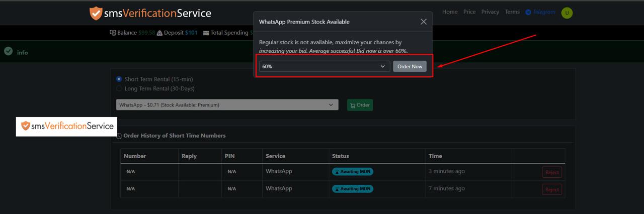Screen dimensions: 644x214
Task: Expand the WhatsApp $0.71 service dropdown
Action: 227,105
